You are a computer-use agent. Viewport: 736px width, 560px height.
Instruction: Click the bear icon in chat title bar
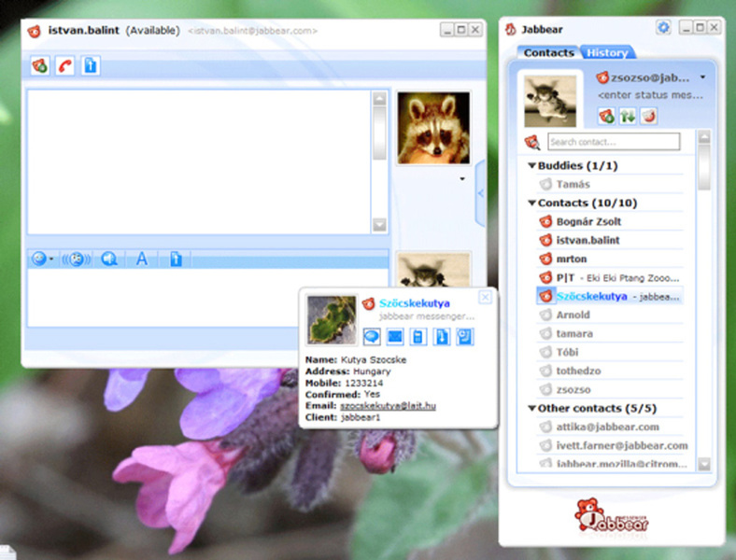coord(34,32)
